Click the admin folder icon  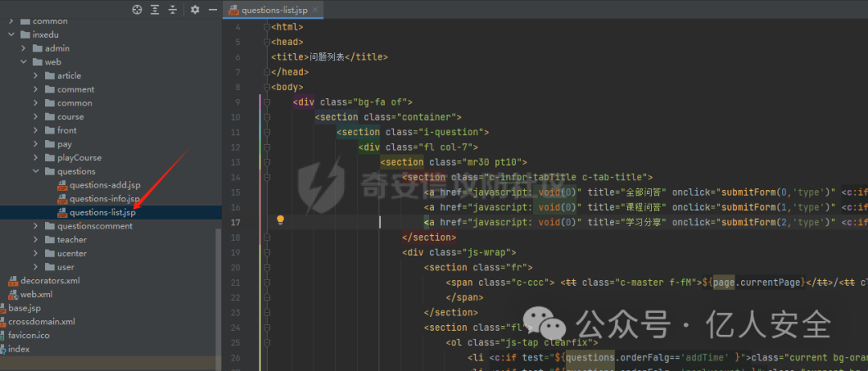tap(37, 48)
